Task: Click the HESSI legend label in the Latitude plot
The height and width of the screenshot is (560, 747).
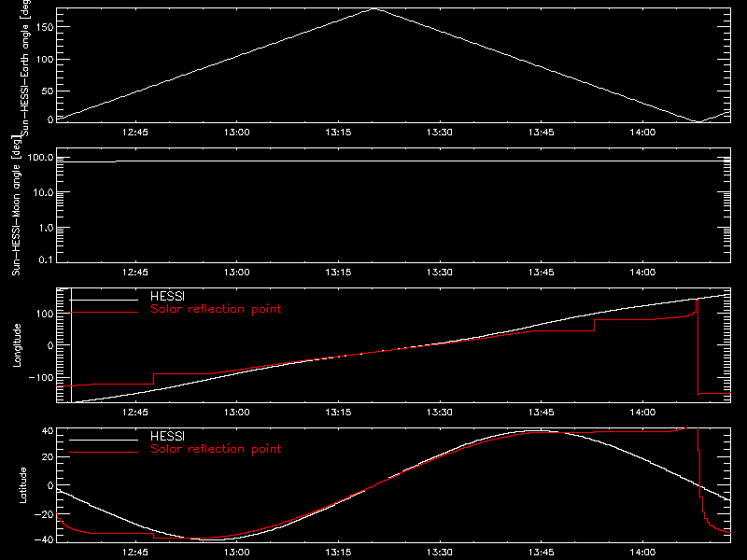Action: point(167,436)
